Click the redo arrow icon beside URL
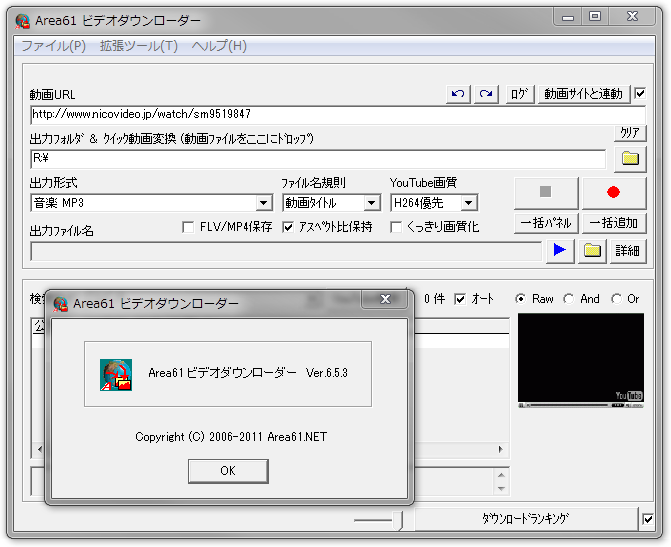Image resolution: width=671 pixels, height=547 pixels. coord(486,94)
